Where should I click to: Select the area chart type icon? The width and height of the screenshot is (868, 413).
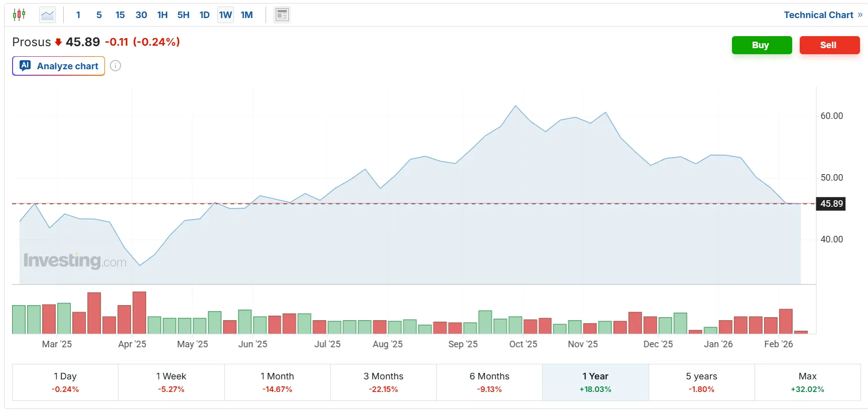(48, 15)
